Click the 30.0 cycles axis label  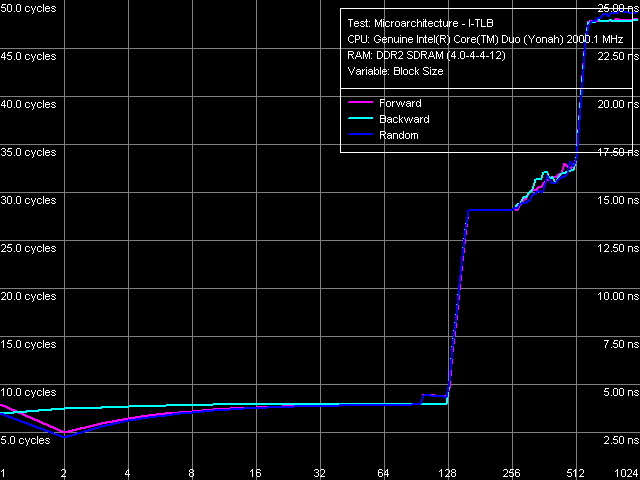point(28,200)
